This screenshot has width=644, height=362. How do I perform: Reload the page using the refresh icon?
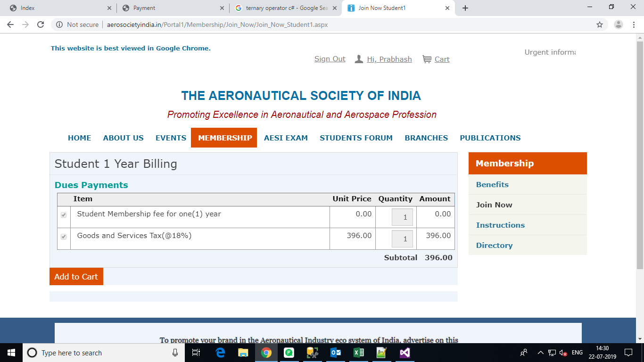41,25
